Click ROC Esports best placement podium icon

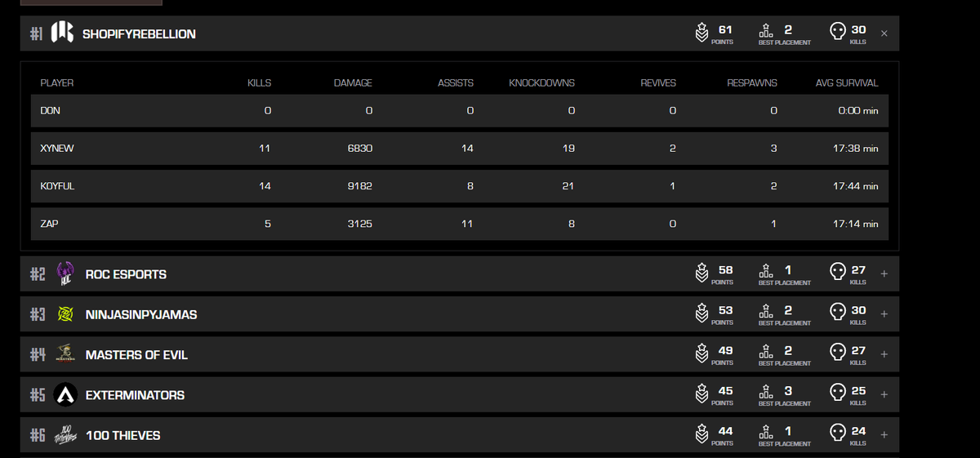point(766,272)
